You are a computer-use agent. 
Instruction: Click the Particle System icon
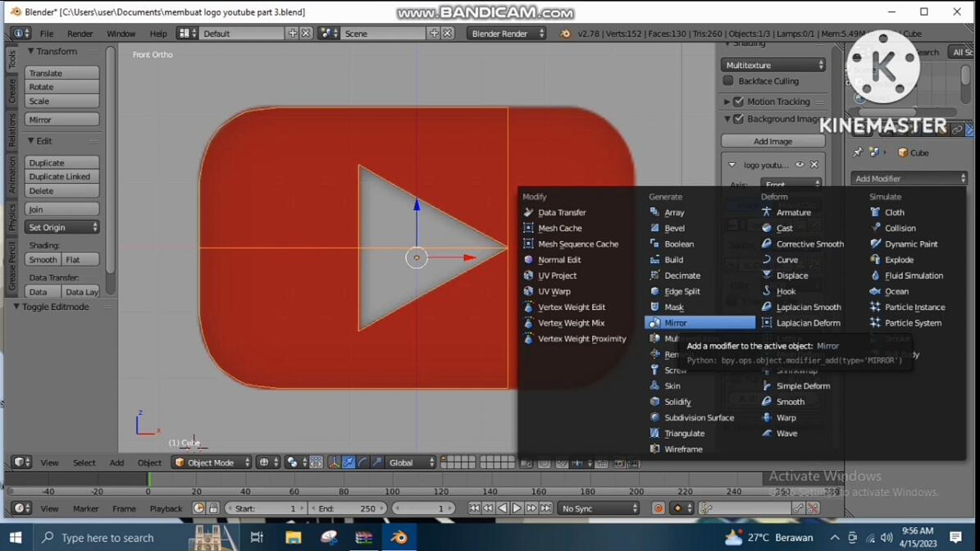click(875, 322)
